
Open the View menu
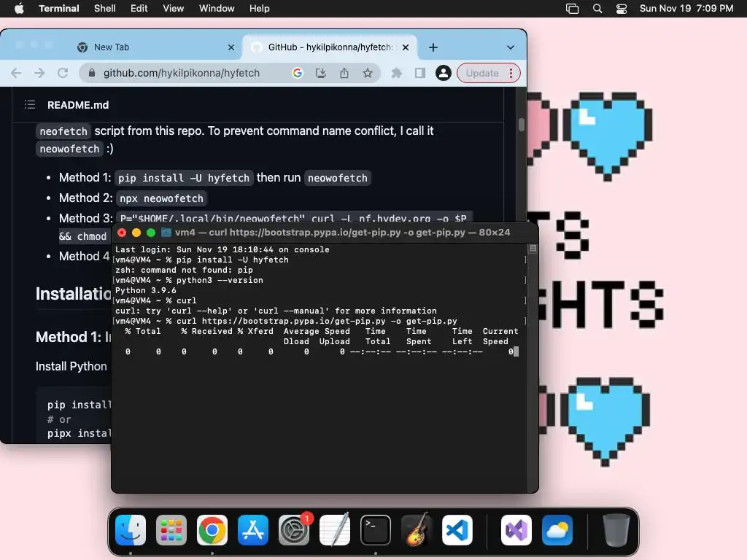point(174,9)
